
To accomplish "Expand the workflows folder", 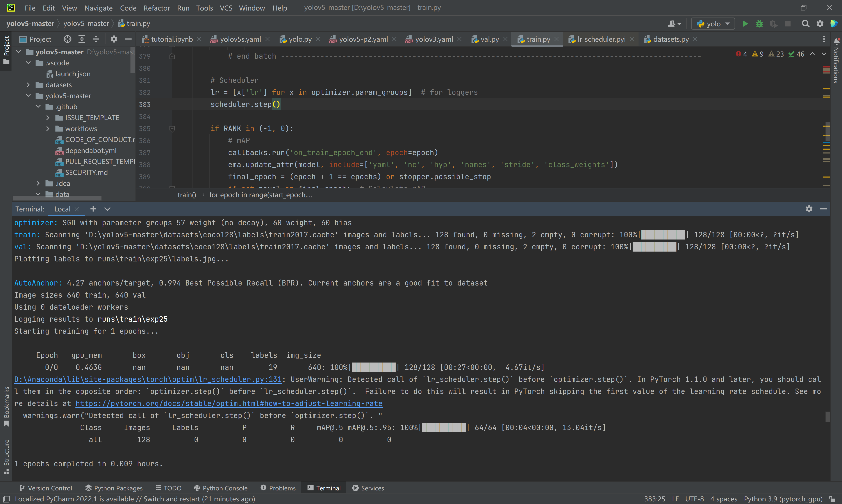I will 48,128.
